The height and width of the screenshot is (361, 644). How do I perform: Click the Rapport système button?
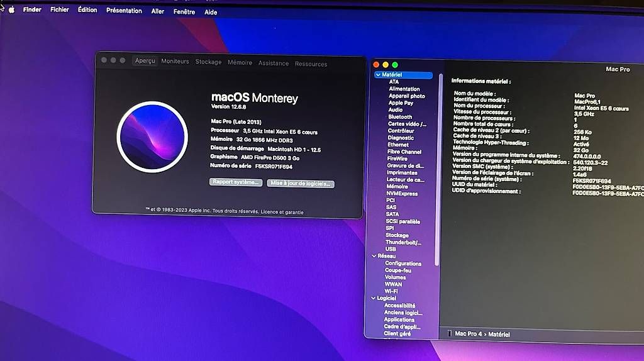[x=236, y=182]
